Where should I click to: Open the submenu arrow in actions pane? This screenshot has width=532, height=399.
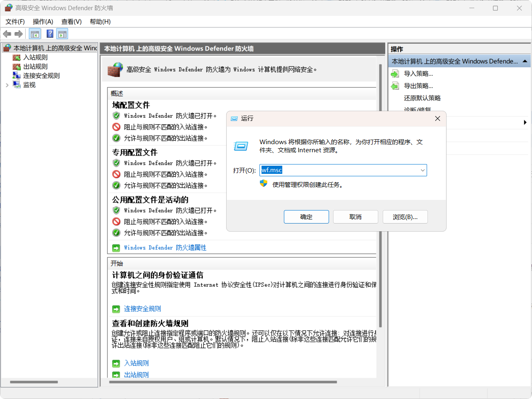click(x=525, y=123)
